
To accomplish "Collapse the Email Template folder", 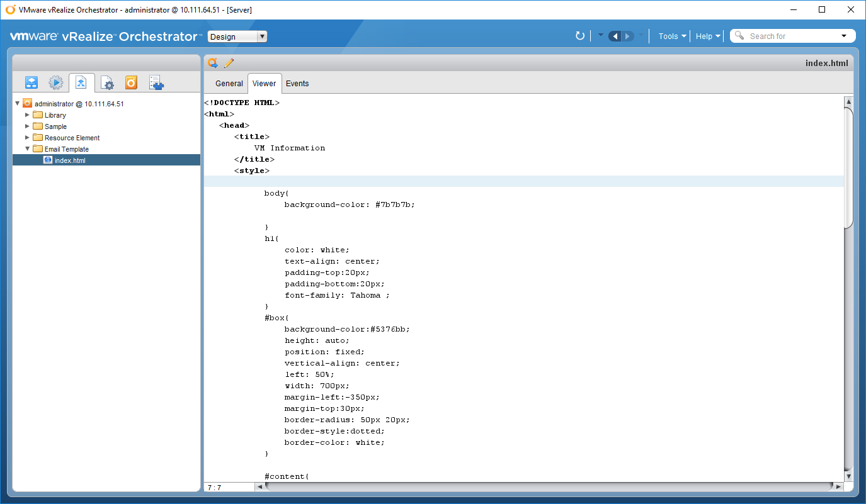I will 27,149.
